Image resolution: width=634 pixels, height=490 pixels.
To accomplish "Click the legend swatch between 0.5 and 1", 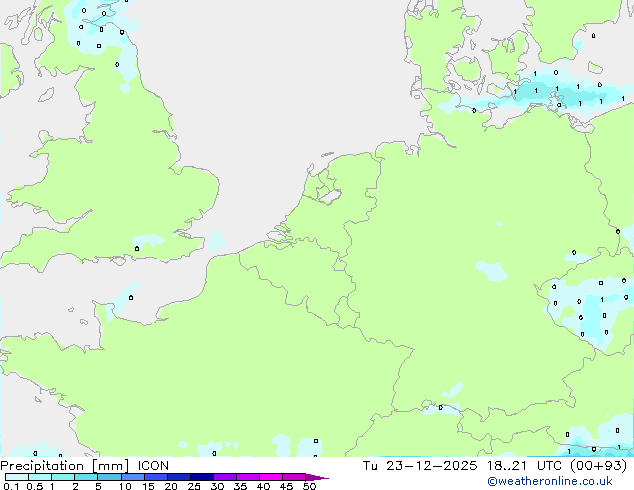I will (40, 477).
